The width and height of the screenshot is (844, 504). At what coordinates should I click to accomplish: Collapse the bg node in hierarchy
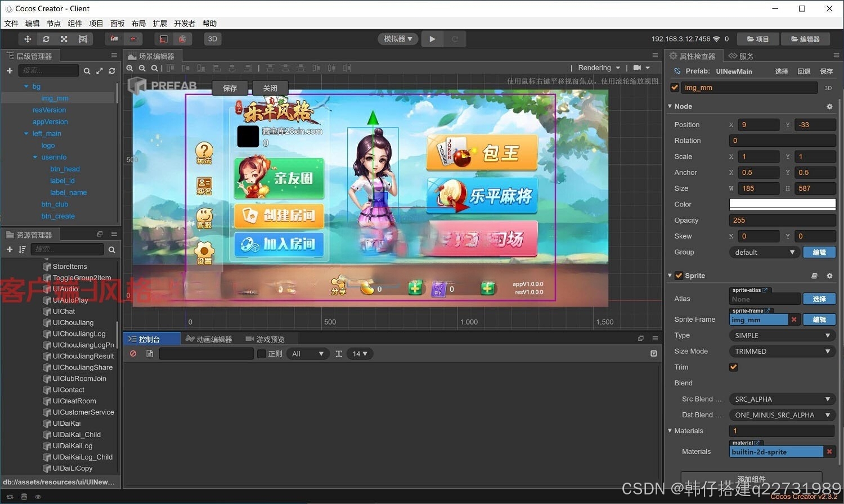26,86
